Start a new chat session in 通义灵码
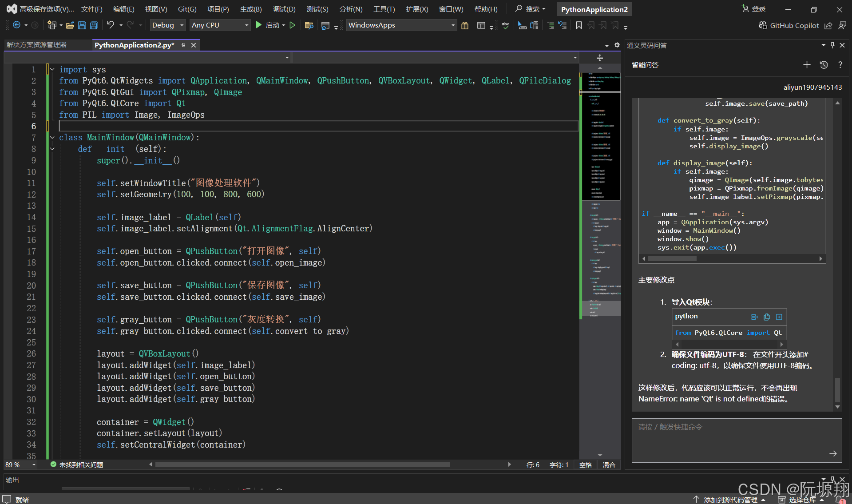This screenshot has height=504, width=852. (x=807, y=65)
